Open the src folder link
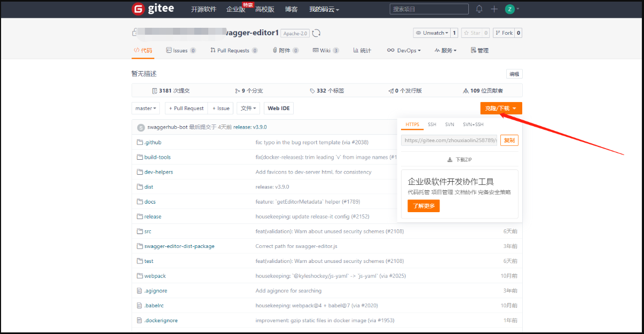The height and width of the screenshot is (334, 644). tap(148, 231)
